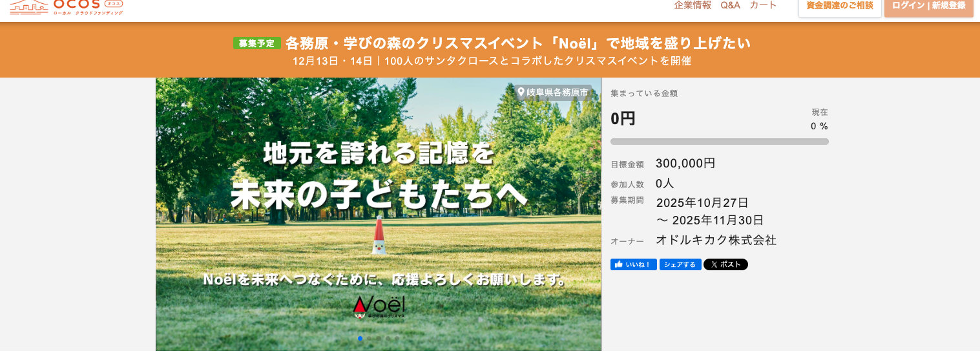Click the 現在 label above the percentage
Screen dimensions: 980x364
click(820, 112)
